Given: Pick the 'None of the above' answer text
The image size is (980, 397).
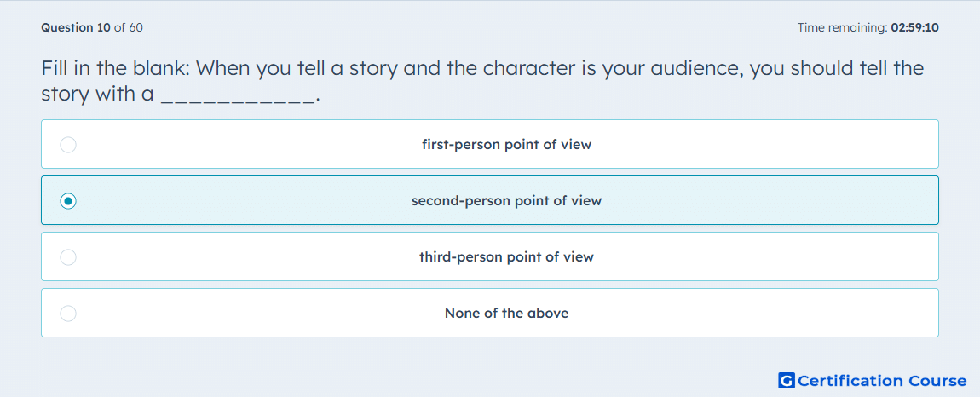Looking at the screenshot, I should tap(506, 314).
